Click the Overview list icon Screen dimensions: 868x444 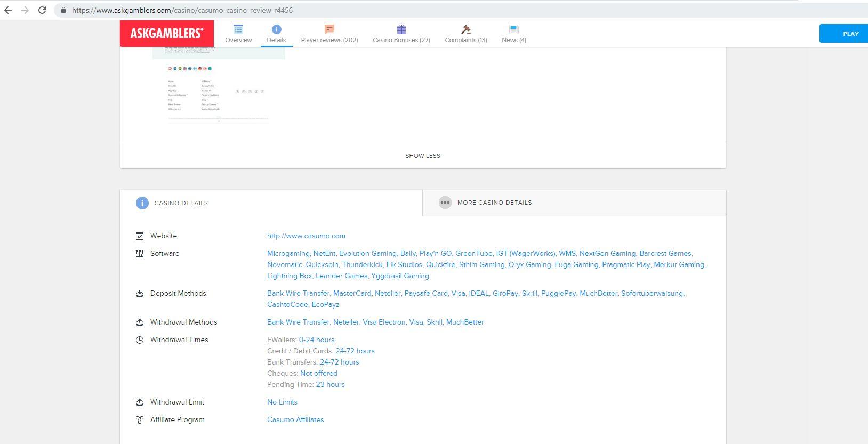(x=238, y=29)
